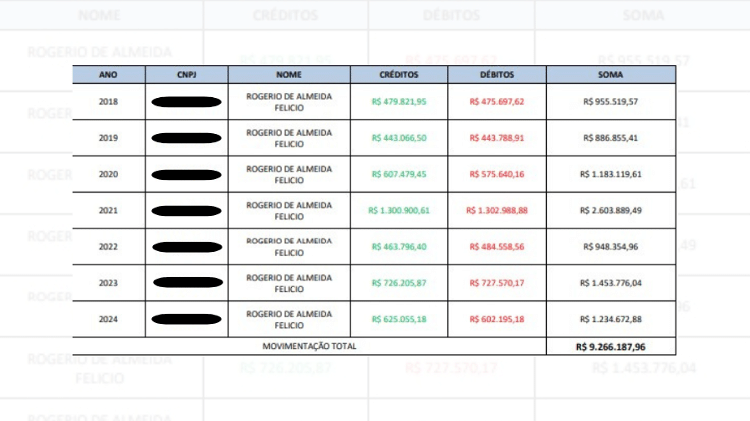750x421 pixels.
Task: Click the redacted CNPJ in the 2024 row
Action: (187, 319)
